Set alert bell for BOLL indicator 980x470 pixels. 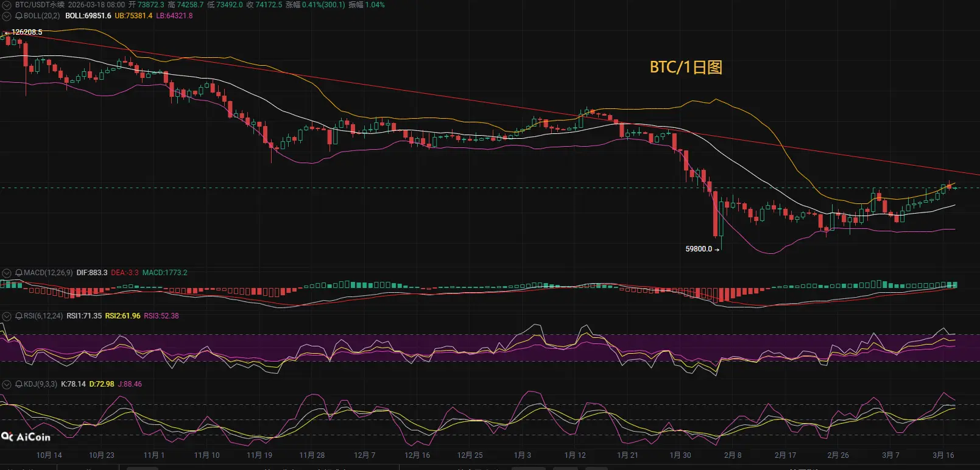click(x=19, y=16)
